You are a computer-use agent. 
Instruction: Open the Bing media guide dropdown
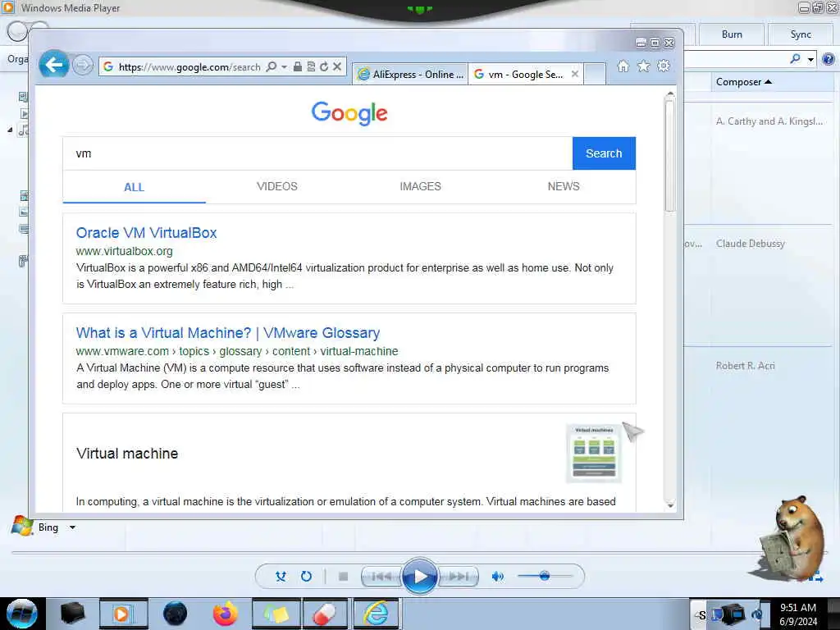tap(72, 527)
